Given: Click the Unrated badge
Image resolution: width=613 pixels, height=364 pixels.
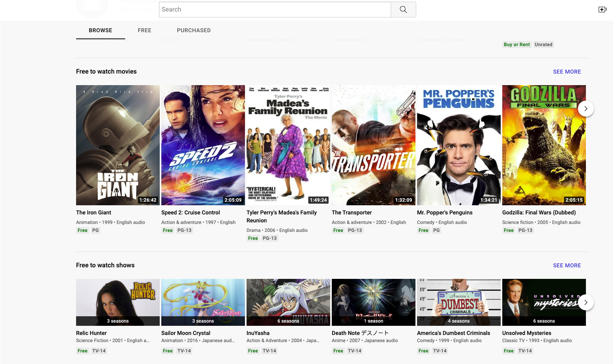Looking at the screenshot, I should coord(543,45).
